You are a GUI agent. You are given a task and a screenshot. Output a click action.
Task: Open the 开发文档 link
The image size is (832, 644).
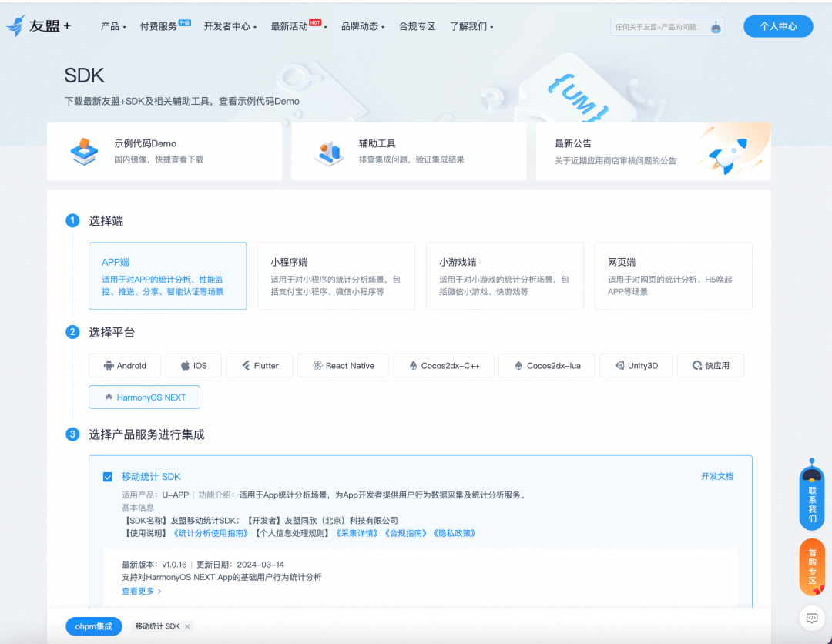pos(717,476)
